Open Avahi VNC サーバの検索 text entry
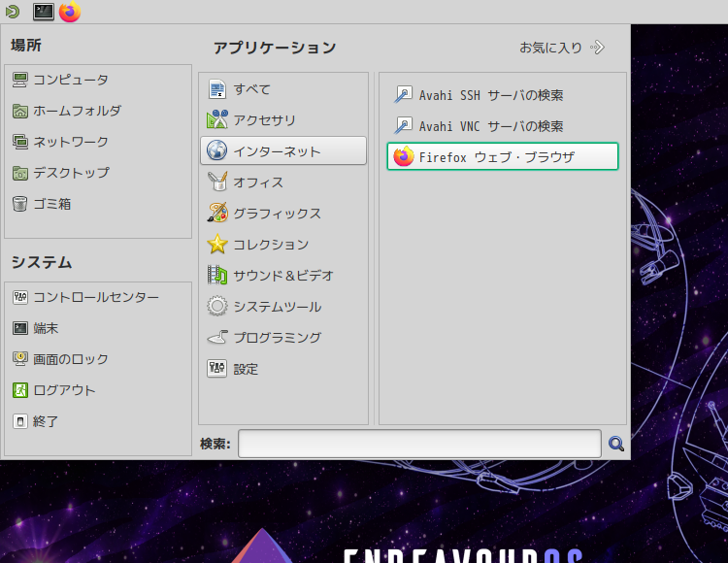 [x=491, y=126]
